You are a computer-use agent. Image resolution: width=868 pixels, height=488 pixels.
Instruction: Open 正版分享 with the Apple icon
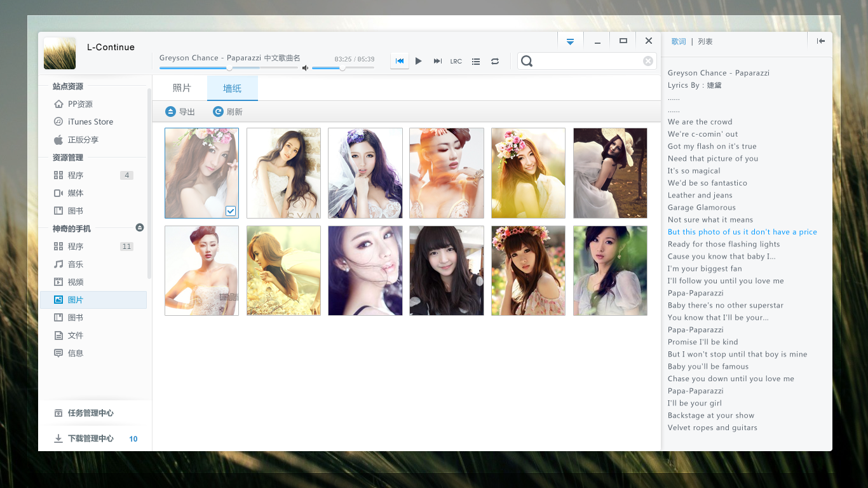coord(93,140)
